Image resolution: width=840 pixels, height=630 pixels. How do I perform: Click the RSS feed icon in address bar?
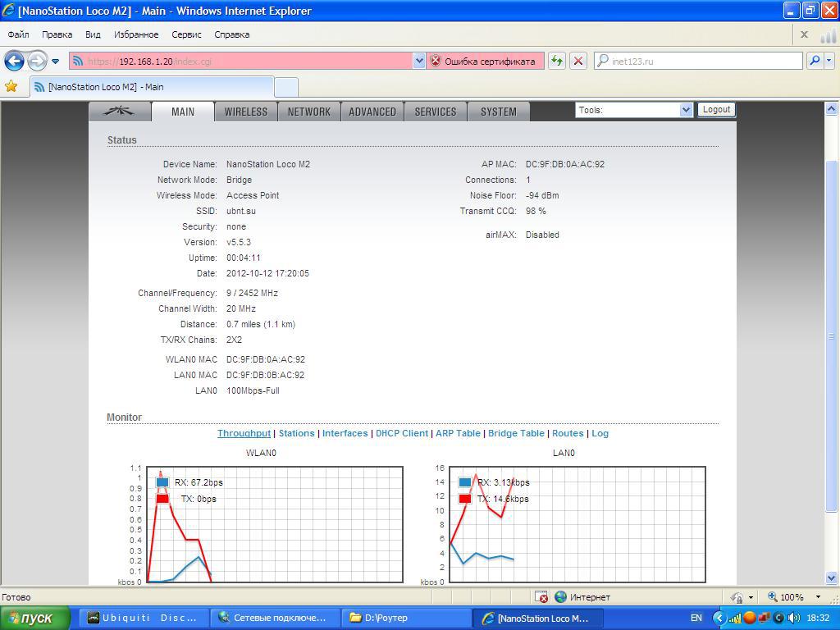click(79, 61)
